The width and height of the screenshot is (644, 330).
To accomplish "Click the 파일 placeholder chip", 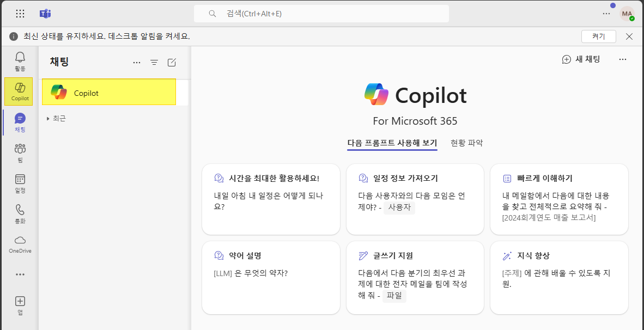I will [x=394, y=296].
